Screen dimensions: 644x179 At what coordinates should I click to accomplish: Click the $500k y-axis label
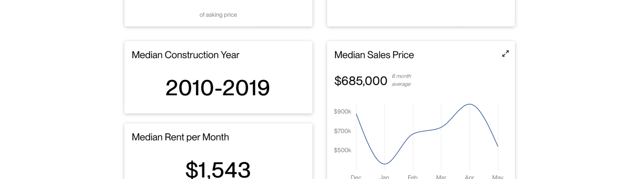pos(343,150)
